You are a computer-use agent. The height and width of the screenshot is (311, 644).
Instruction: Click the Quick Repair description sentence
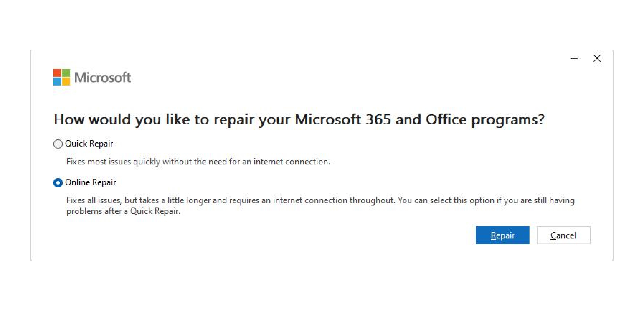(198, 162)
